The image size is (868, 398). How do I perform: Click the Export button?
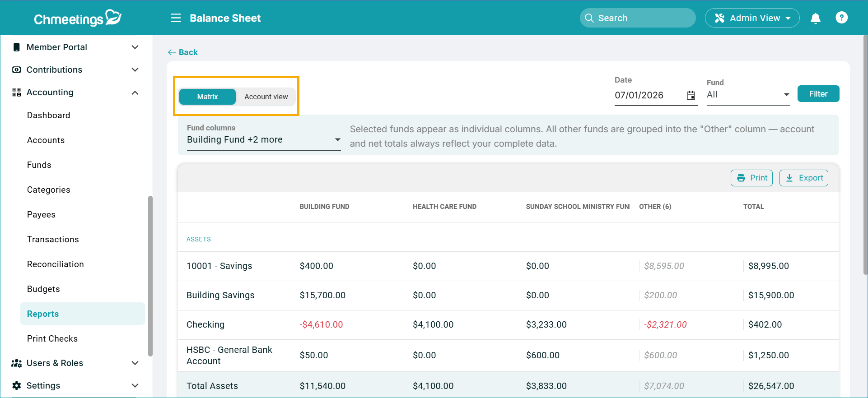pos(804,178)
